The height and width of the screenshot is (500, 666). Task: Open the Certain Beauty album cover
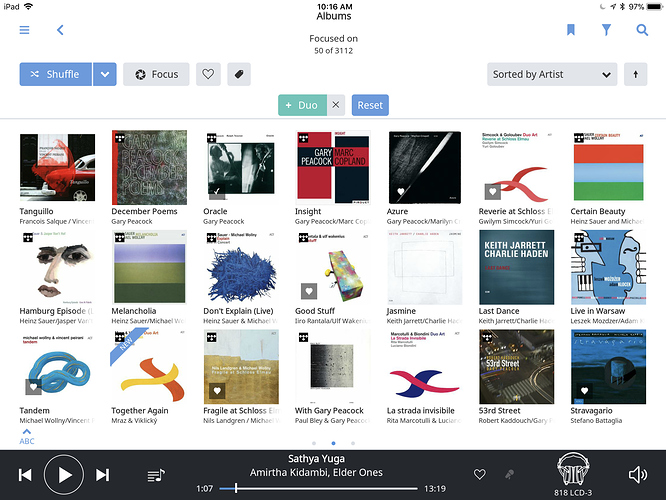coord(608,167)
